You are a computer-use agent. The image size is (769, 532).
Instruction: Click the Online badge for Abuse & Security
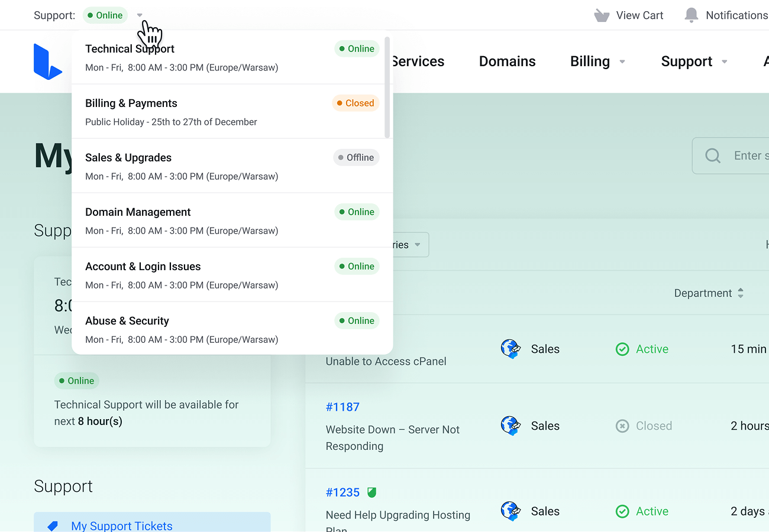click(x=357, y=320)
